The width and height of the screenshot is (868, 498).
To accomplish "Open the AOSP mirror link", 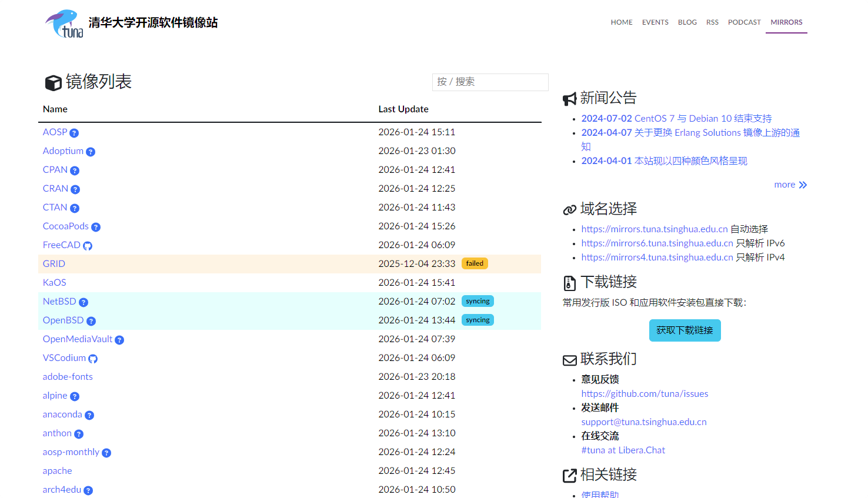I will pyautogui.click(x=55, y=132).
